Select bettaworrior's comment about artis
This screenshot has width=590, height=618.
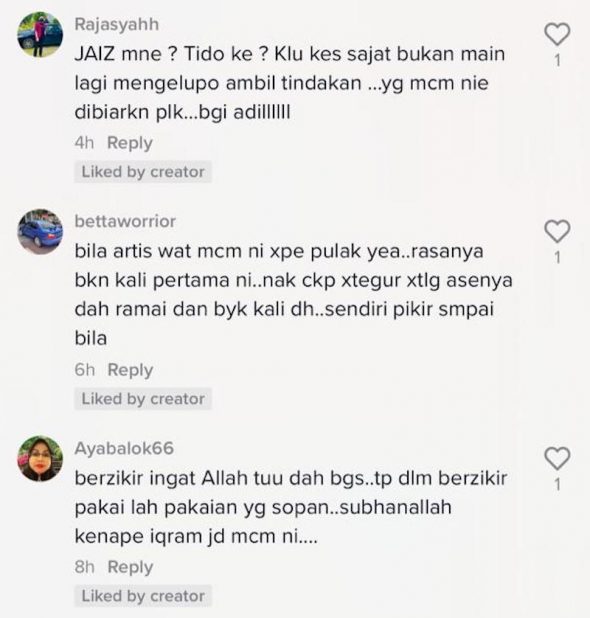tap(294, 294)
